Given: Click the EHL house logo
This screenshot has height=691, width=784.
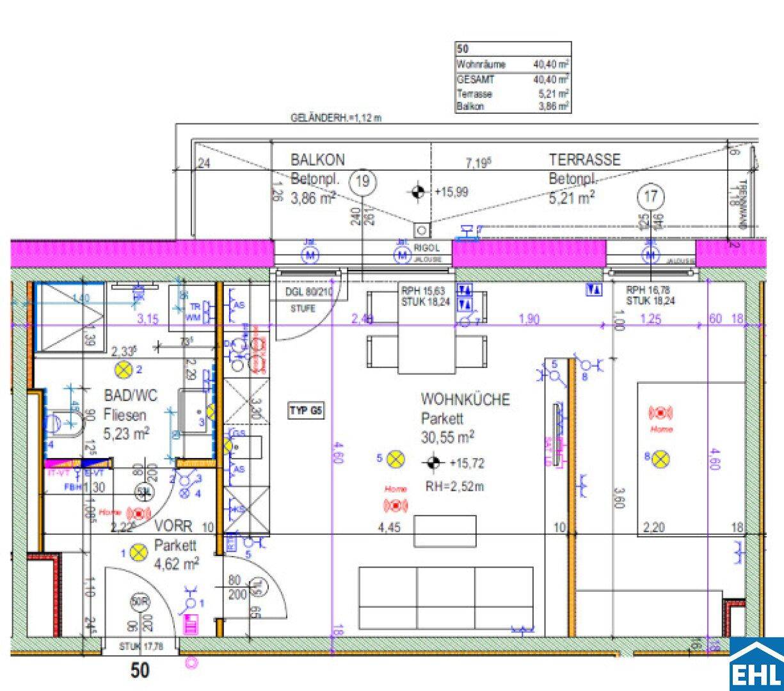Looking at the screenshot, I should 756,664.
